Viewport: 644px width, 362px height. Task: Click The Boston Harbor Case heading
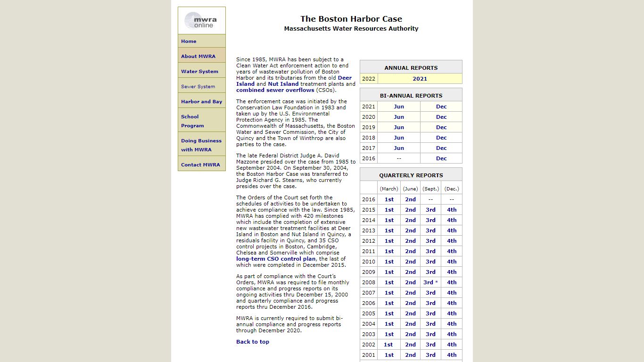point(351,19)
